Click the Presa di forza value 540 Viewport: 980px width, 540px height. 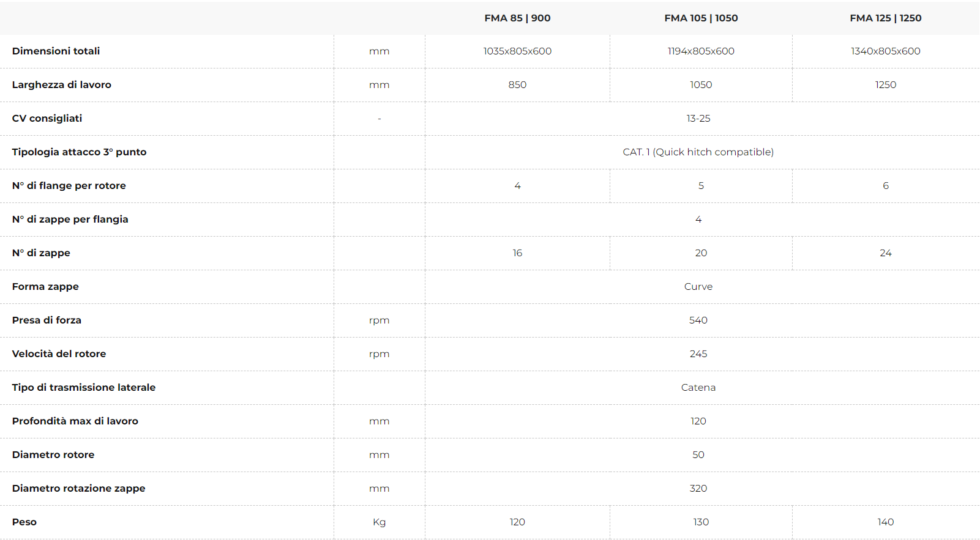pos(698,320)
